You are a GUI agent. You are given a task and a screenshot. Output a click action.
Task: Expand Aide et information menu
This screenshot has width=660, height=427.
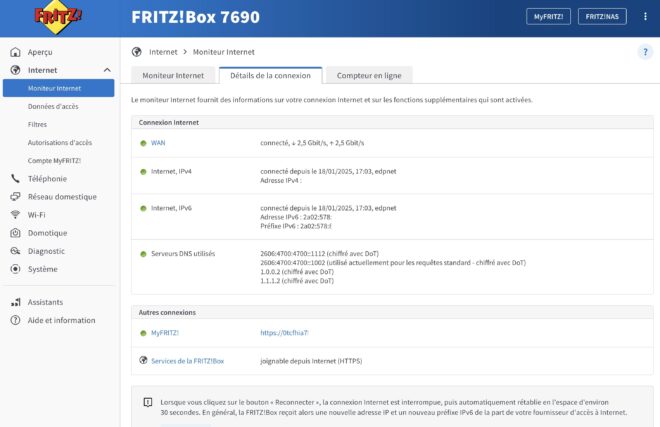click(x=61, y=320)
